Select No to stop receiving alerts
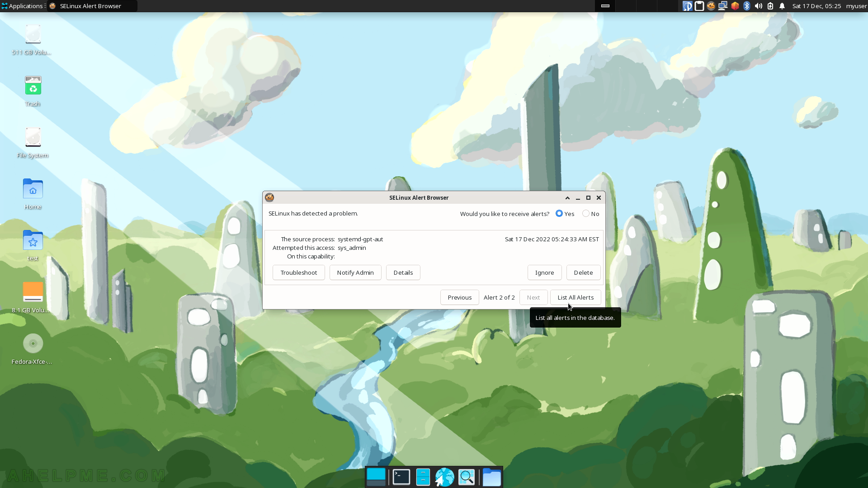868x488 pixels. (591, 214)
